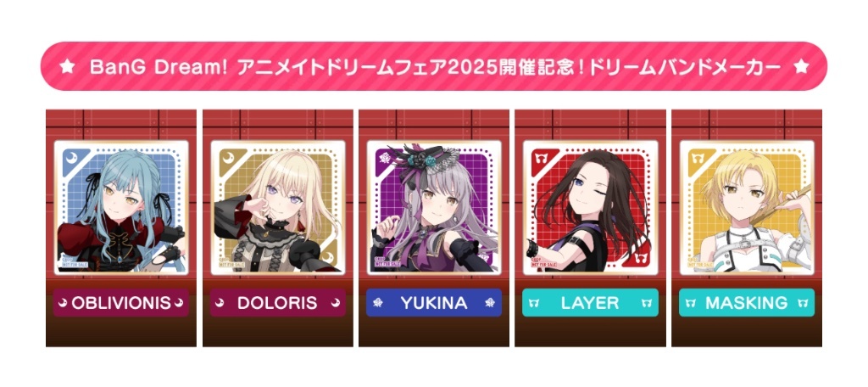This screenshot has height=387, width=868.
Task: Click the icon left of the LAYER label
Action: pos(535,303)
